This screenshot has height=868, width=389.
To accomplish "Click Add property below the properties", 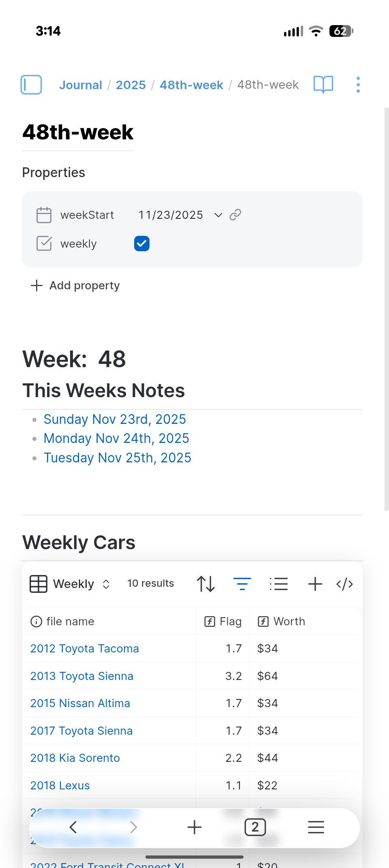I will (x=75, y=285).
